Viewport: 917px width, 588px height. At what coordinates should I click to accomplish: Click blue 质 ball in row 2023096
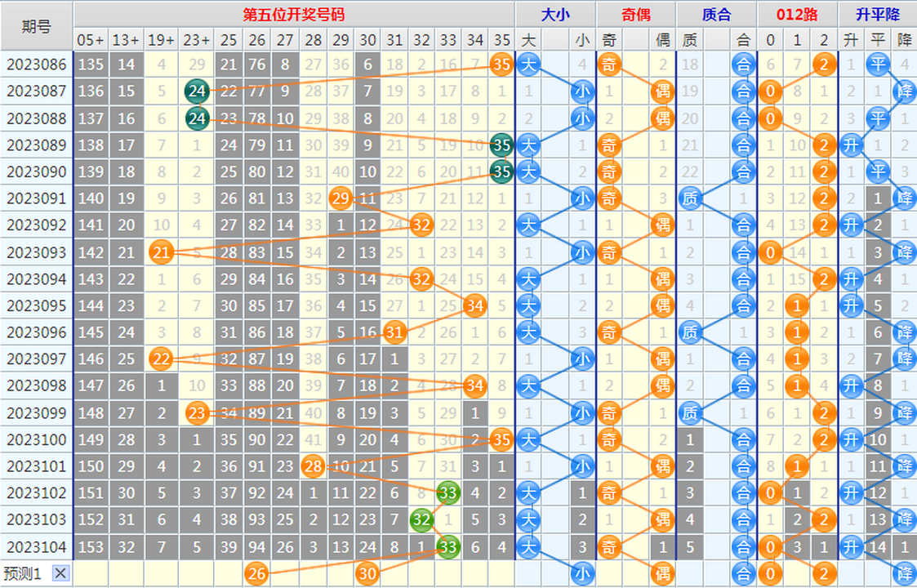690,333
